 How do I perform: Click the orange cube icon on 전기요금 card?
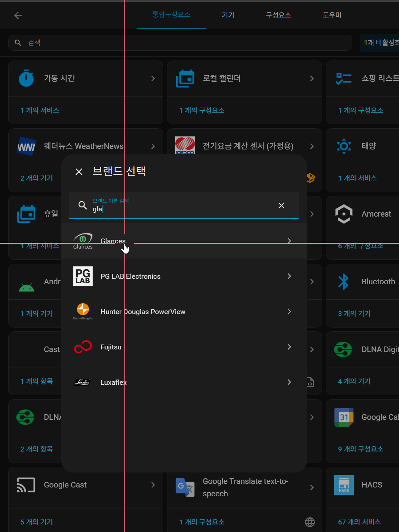(311, 178)
